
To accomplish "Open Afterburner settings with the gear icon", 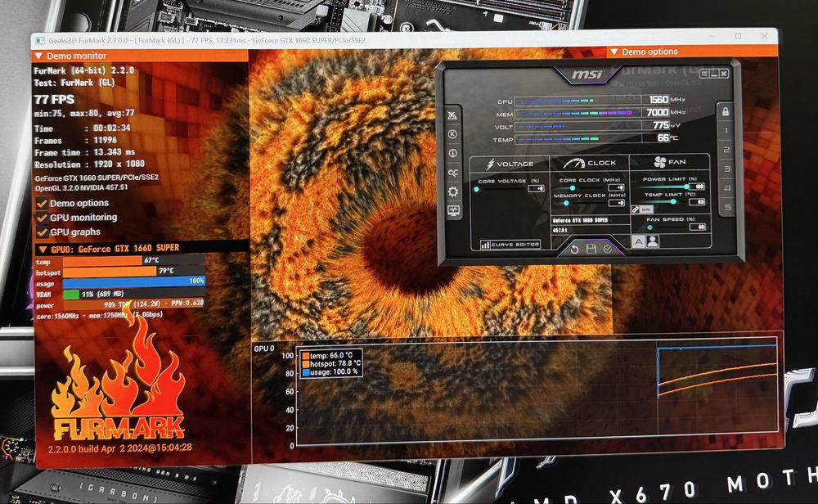I will (x=453, y=191).
